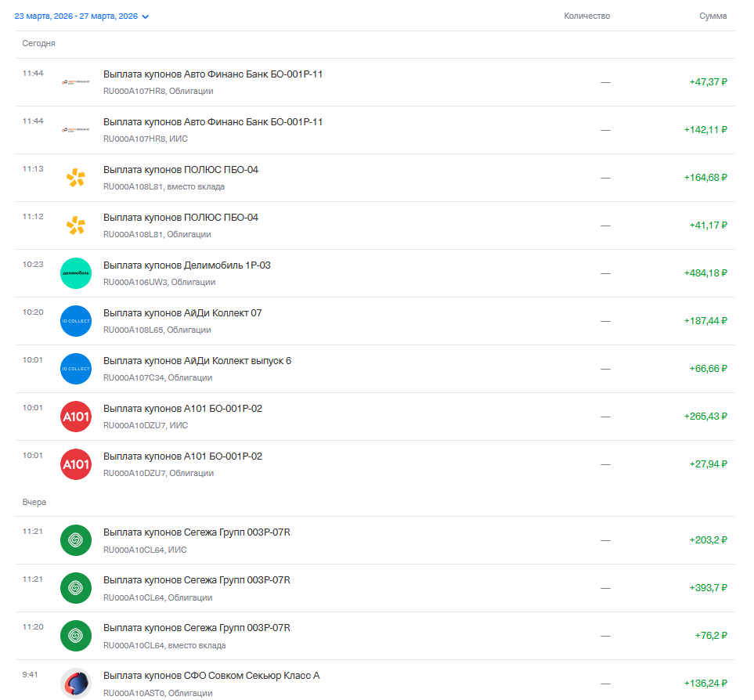Click the Авто Финанс Банк logo in the +142,11 ₽ row

76,130
